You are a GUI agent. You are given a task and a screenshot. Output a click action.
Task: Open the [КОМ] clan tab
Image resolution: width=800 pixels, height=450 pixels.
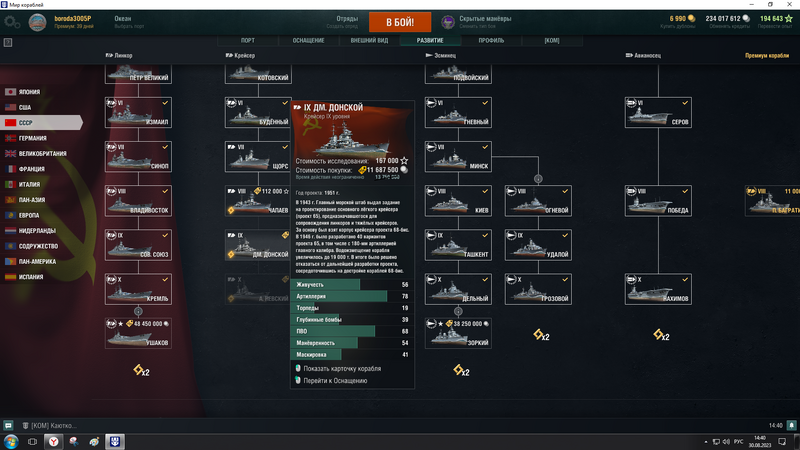click(552, 40)
